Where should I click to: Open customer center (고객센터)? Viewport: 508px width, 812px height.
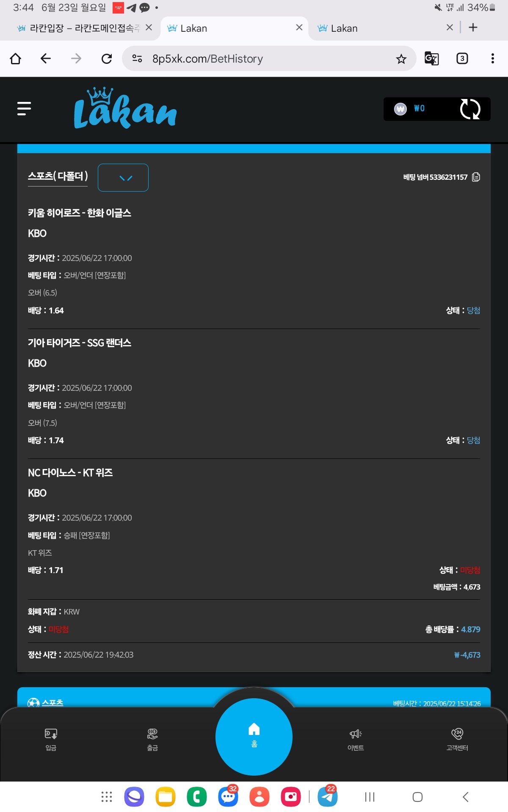(457, 738)
